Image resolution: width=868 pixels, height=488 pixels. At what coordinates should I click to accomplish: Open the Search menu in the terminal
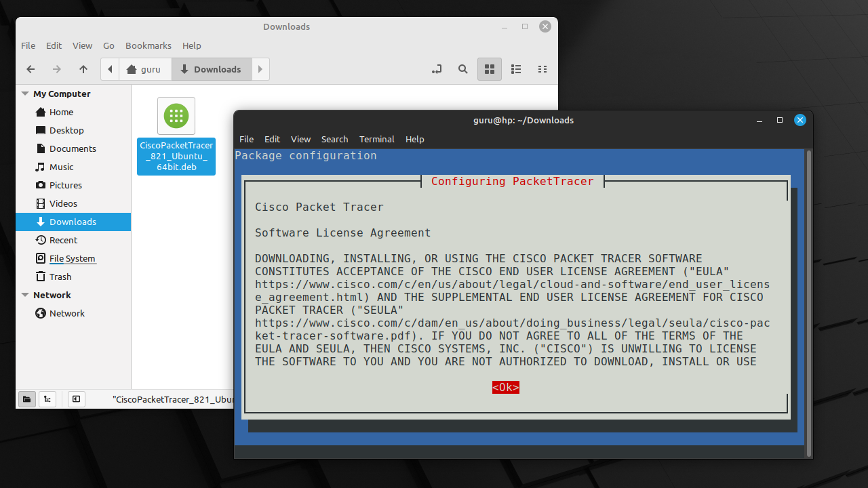point(334,139)
